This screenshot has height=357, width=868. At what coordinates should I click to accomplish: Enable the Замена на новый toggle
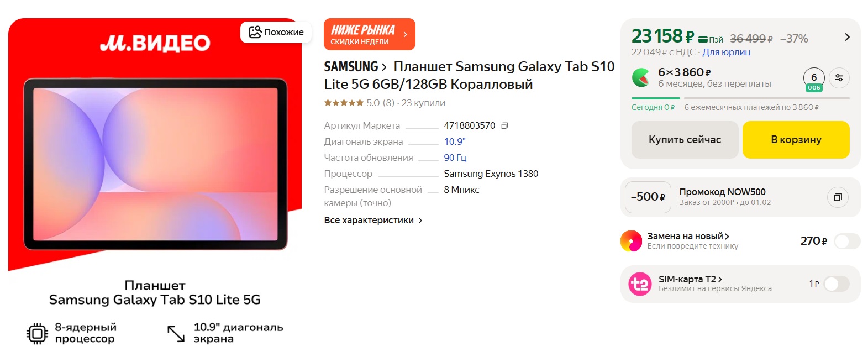(847, 242)
